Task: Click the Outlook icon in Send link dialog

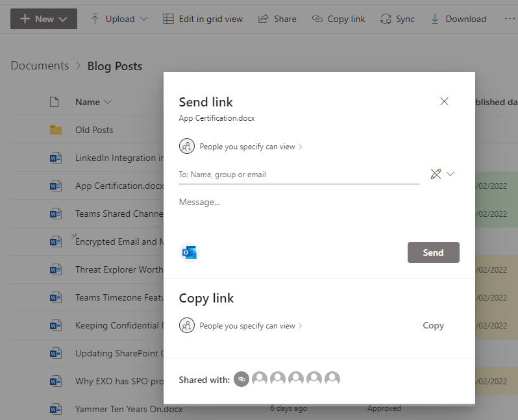Action: pyautogui.click(x=190, y=253)
